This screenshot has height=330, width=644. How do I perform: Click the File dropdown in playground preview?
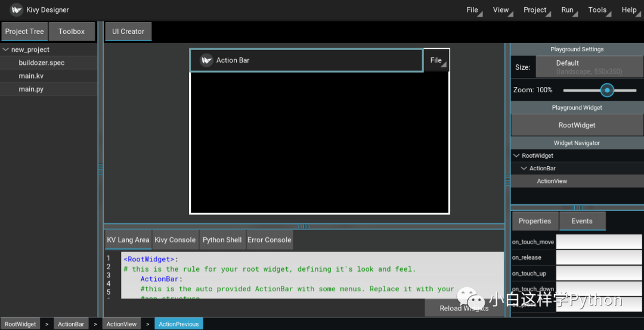coord(436,60)
